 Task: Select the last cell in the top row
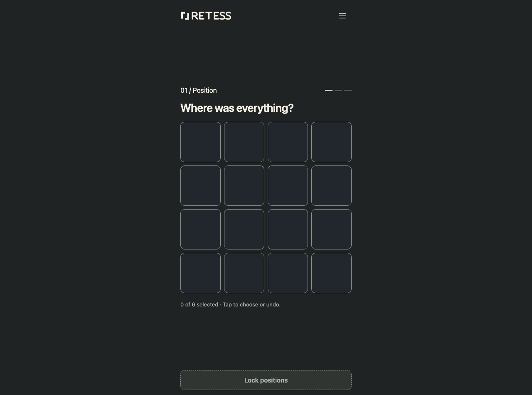point(331,142)
